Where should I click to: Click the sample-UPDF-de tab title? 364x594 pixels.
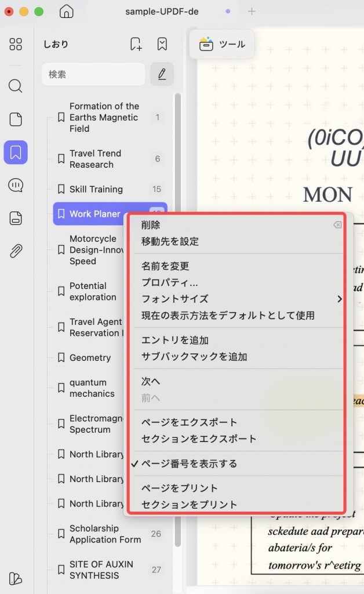tap(162, 12)
